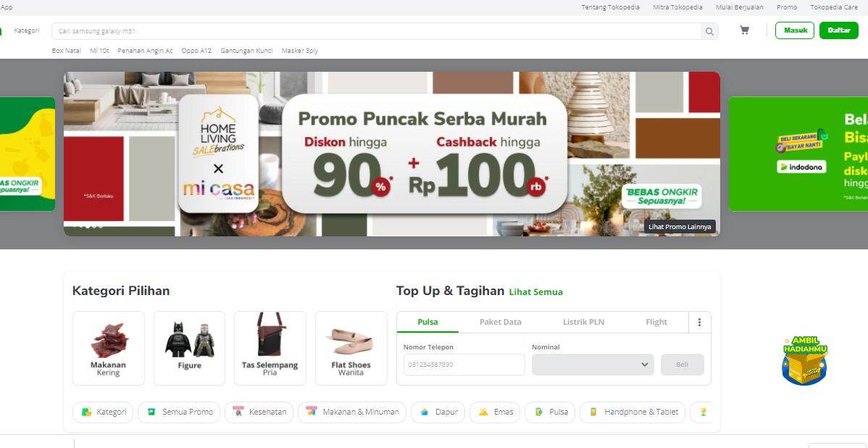The image size is (868, 448).
Task: Click the Lihat Promo Lainnya button
Action: 680,226
